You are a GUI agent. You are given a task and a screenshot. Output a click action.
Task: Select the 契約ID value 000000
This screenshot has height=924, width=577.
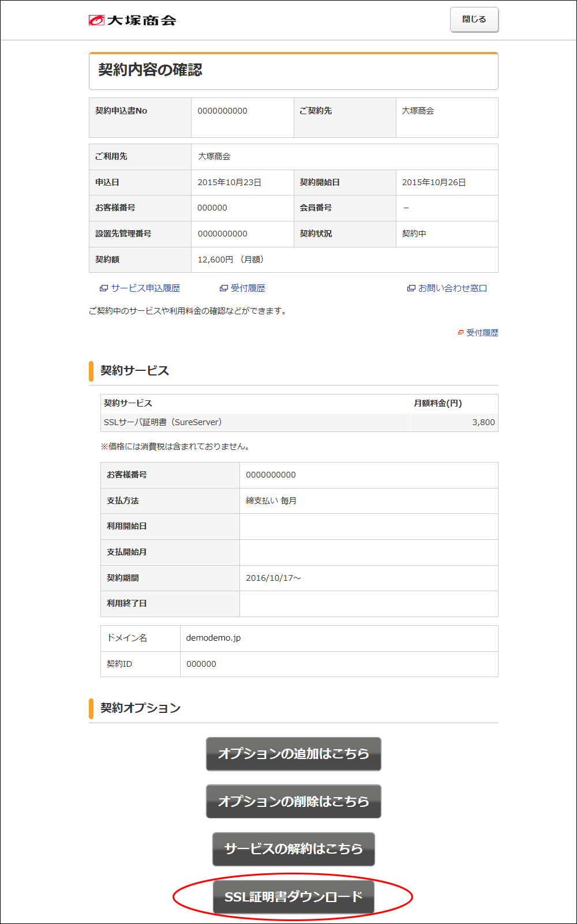pos(201,664)
